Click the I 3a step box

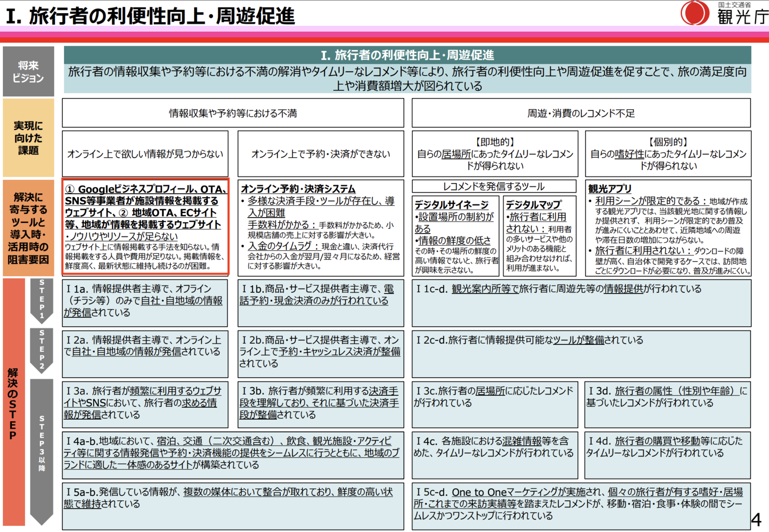point(145,405)
